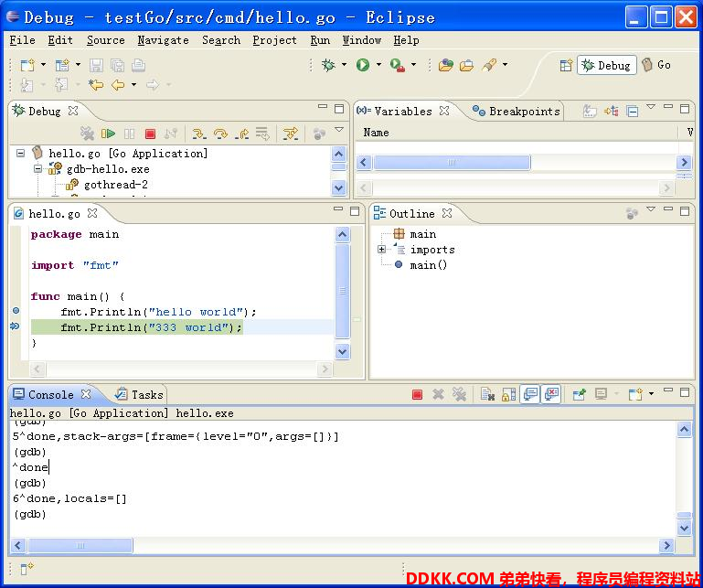The width and height of the screenshot is (703, 588).
Task: Collapse the hello.go [Go Application] tree node
Action: pyautogui.click(x=21, y=154)
